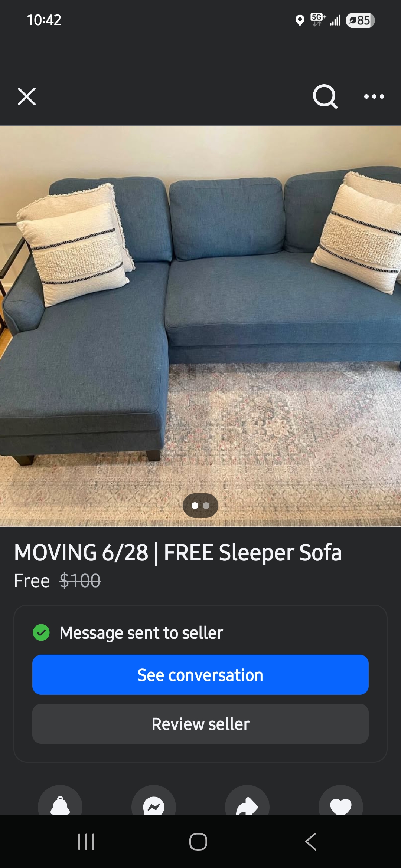Tap the crossed-out $100 price
The width and height of the screenshot is (401, 868).
80,581
